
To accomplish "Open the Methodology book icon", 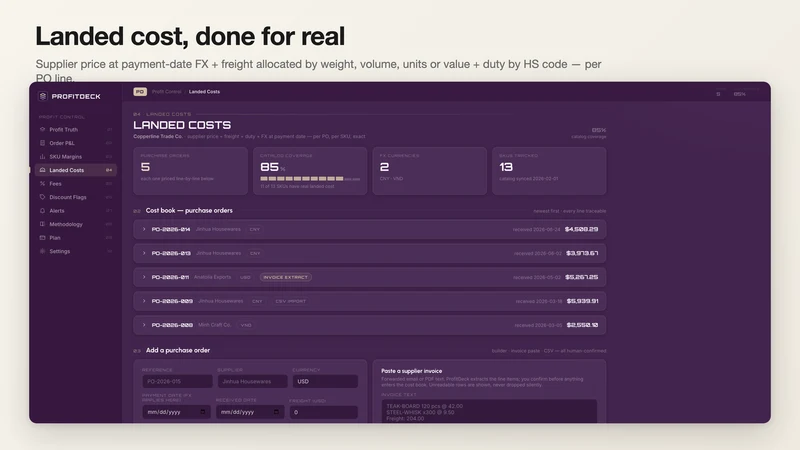I will [42, 224].
